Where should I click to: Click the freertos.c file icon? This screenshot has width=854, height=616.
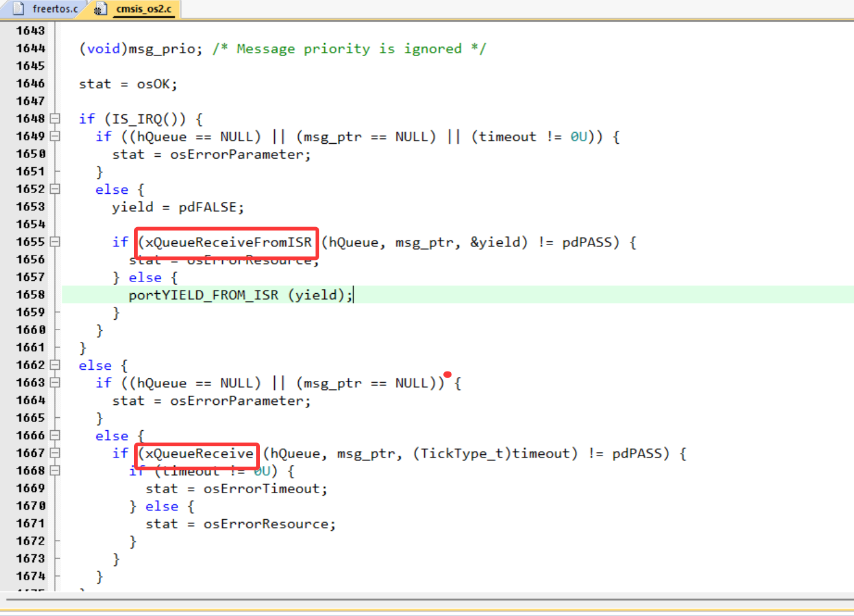coord(18,9)
